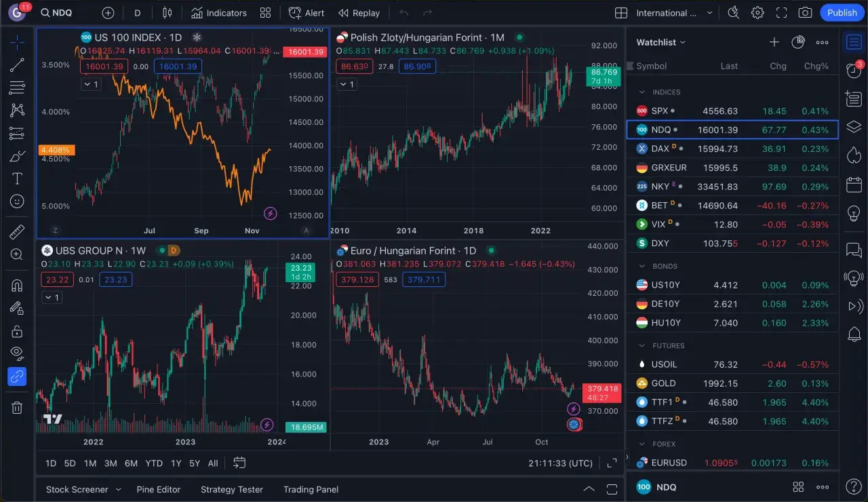The image size is (868, 502).
Task: Open the Stock Screener tab
Action: [x=77, y=489]
